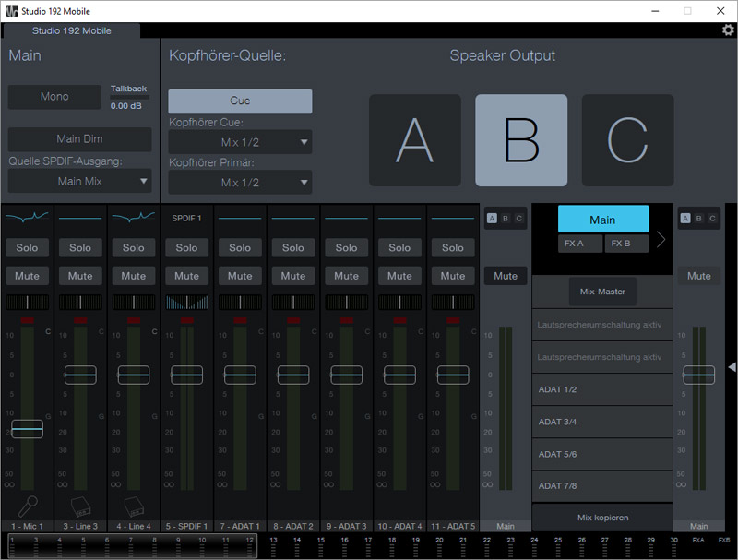Image resolution: width=738 pixels, height=560 pixels.
Task: Open the Quelle SPDIF-Ausgang Main Mix dropdown
Action: (x=79, y=182)
